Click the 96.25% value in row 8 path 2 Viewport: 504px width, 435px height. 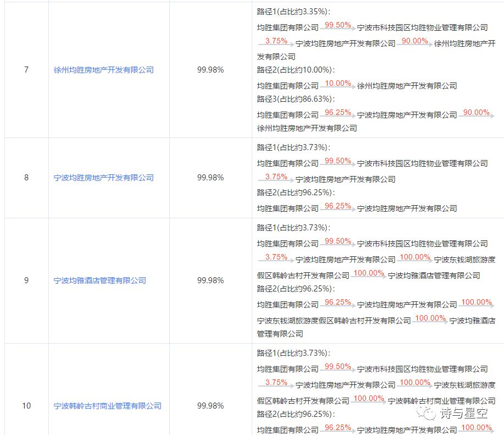tap(338, 206)
